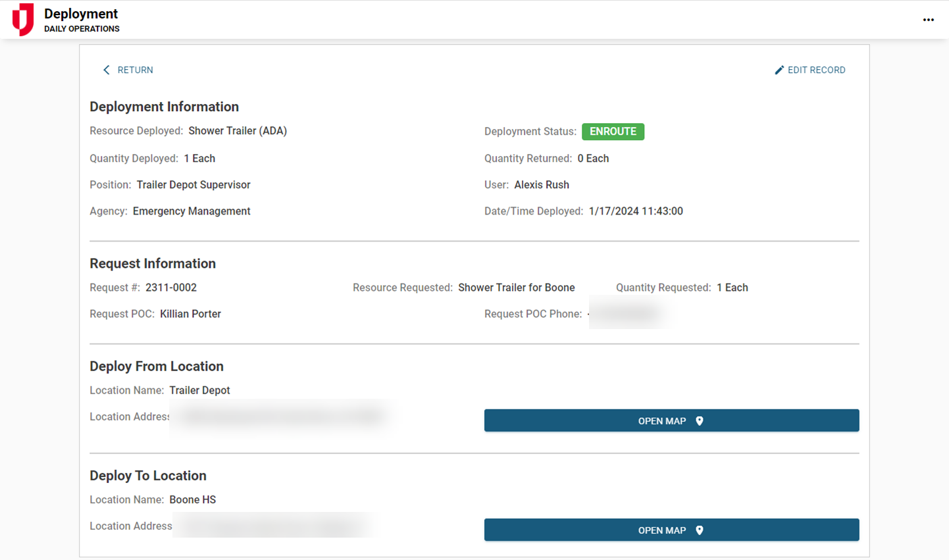This screenshot has height=560, width=949.
Task: Click the Deploy To Location heading
Action: pyautogui.click(x=148, y=475)
